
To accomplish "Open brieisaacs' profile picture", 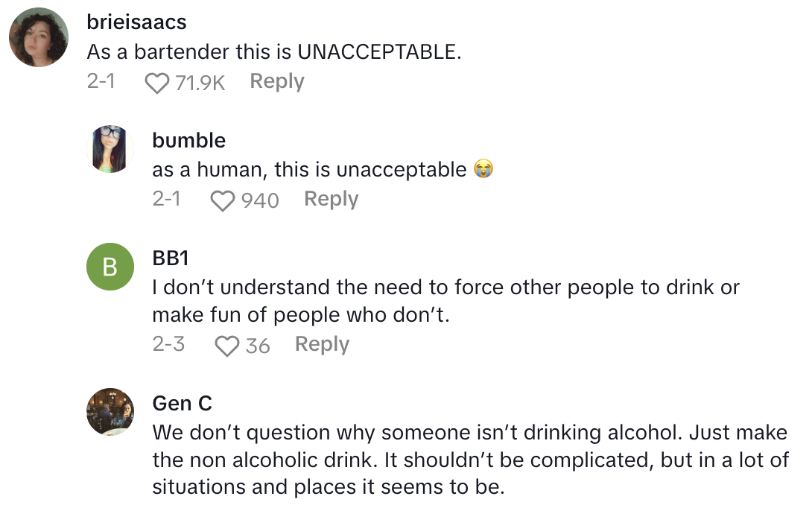I will [x=39, y=37].
